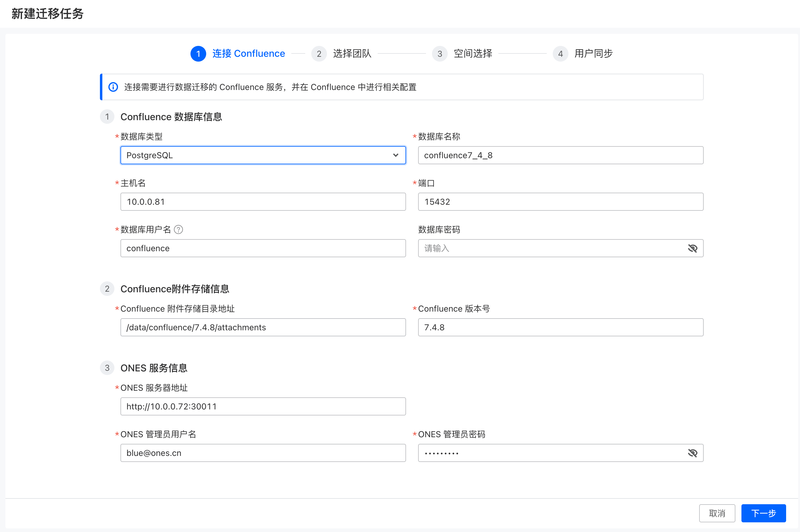
Task: Focus the Confluence 版本号 field 7.4.8
Action: (561, 327)
